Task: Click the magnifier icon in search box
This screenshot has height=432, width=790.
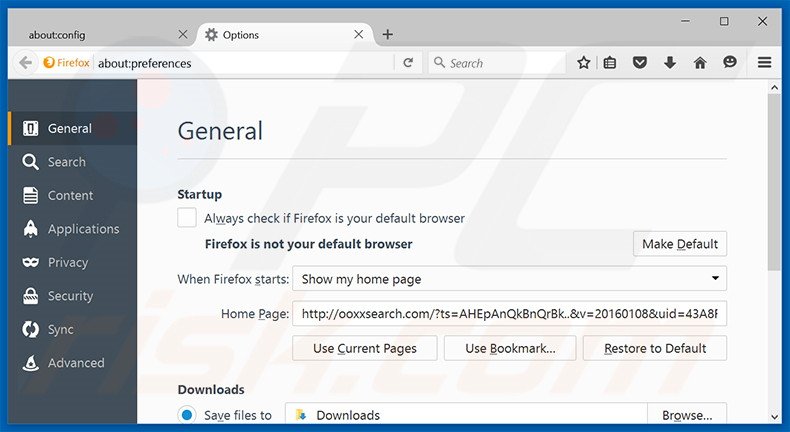Action: pos(439,63)
